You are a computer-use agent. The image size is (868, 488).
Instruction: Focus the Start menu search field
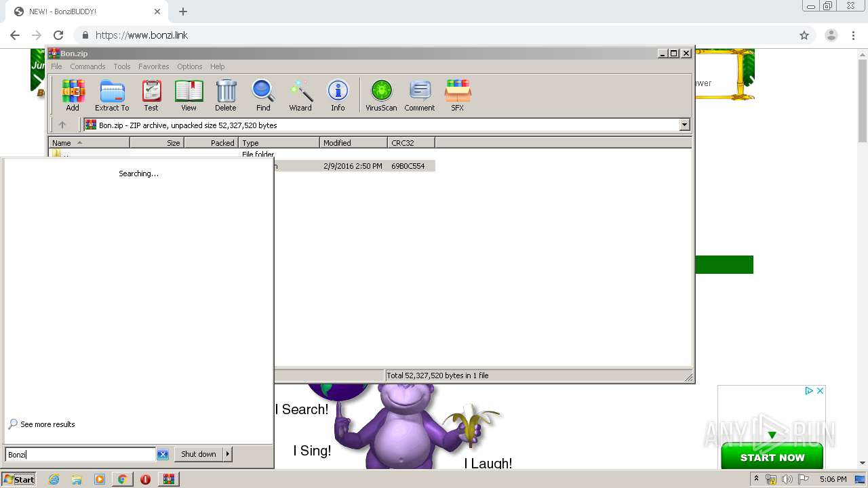click(x=81, y=454)
